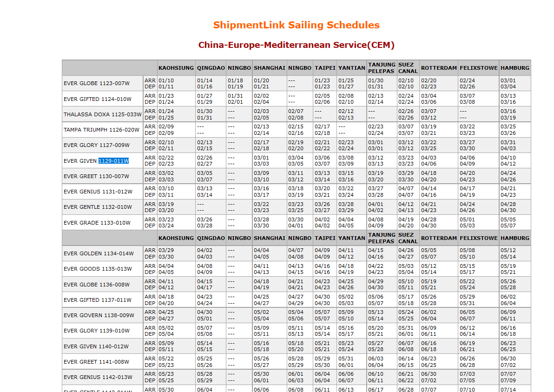The height and width of the screenshot is (392, 554).
Task: Click THALASSA DOXA Rotterdam arrival 03/07
Action: (x=429, y=111)
